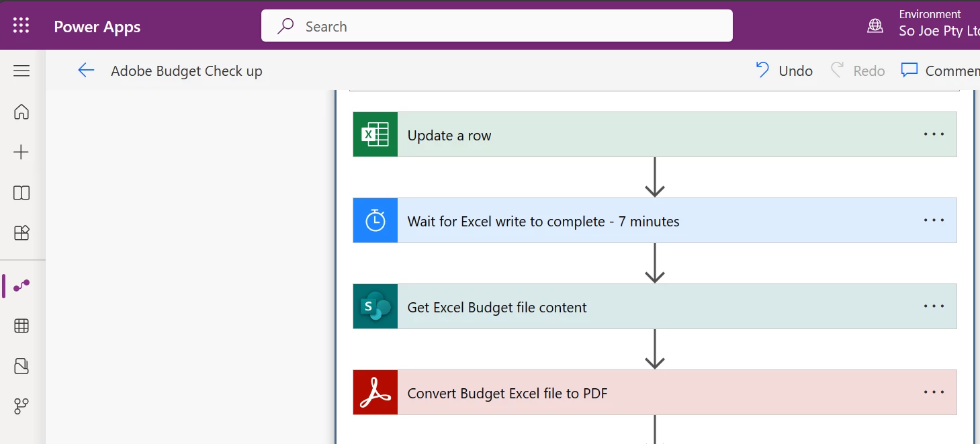
Task: Open the Solutions icon in sidebar
Action: click(x=21, y=366)
